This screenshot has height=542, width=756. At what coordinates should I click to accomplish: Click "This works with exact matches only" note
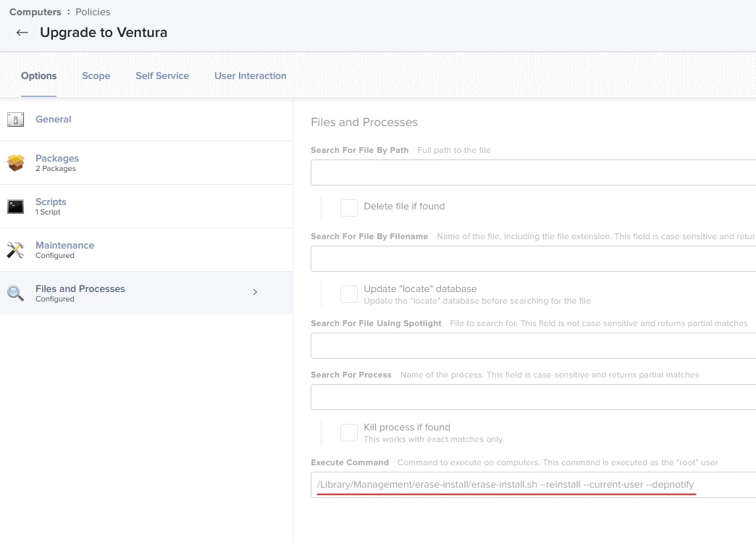[433, 439]
